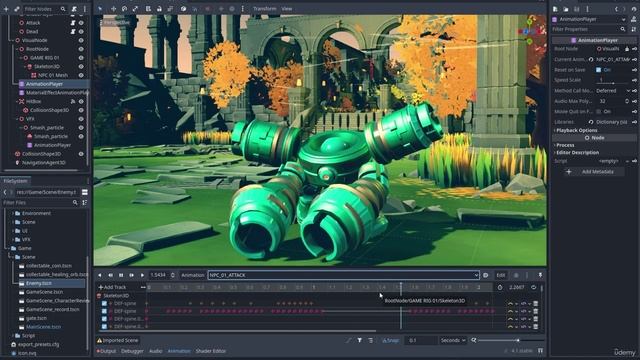Toggle Snap in animation editor
The image size is (640, 360).
tap(390, 340)
